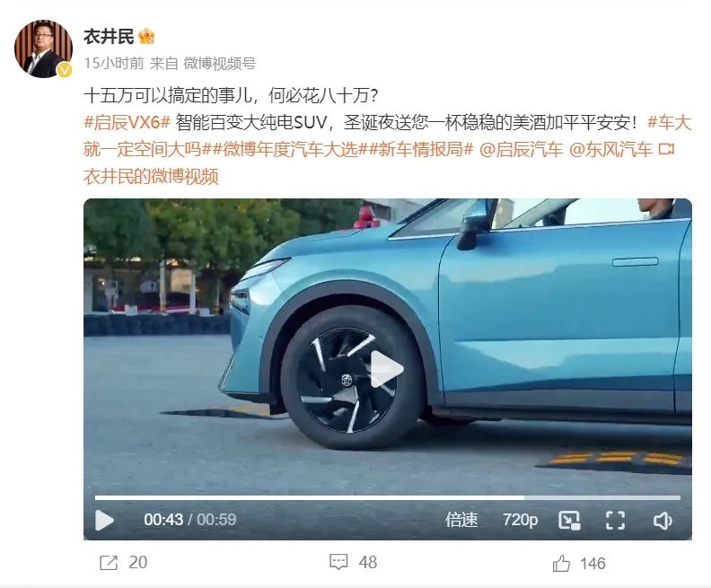Click the video progress bar
Screen dimensions: 711x588
(387, 498)
